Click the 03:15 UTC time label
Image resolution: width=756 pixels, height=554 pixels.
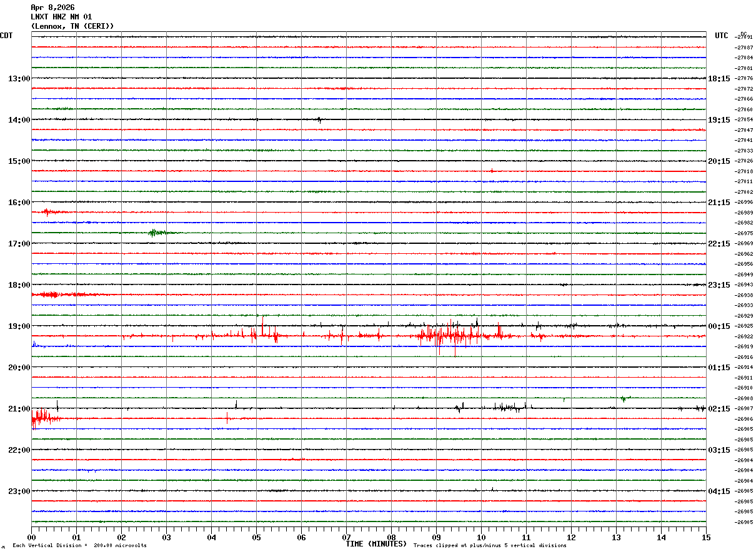click(x=719, y=450)
